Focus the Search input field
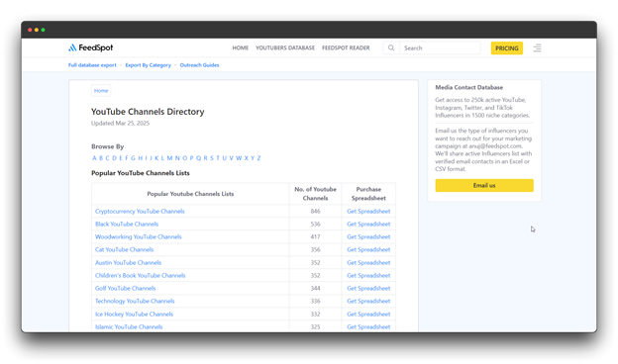The height and width of the screenshot is (364, 618). coord(440,48)
